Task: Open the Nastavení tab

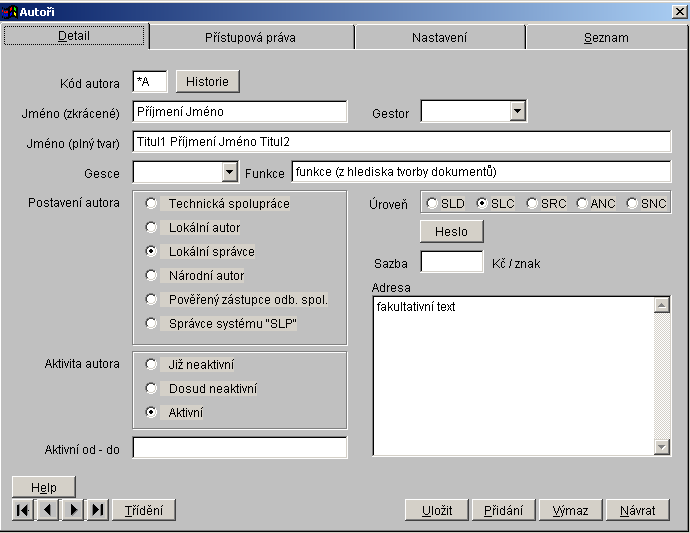Action: pos(439,38)
